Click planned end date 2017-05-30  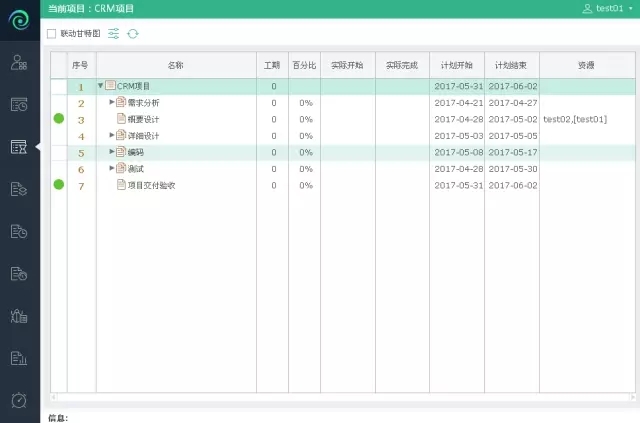coord(513,169)
